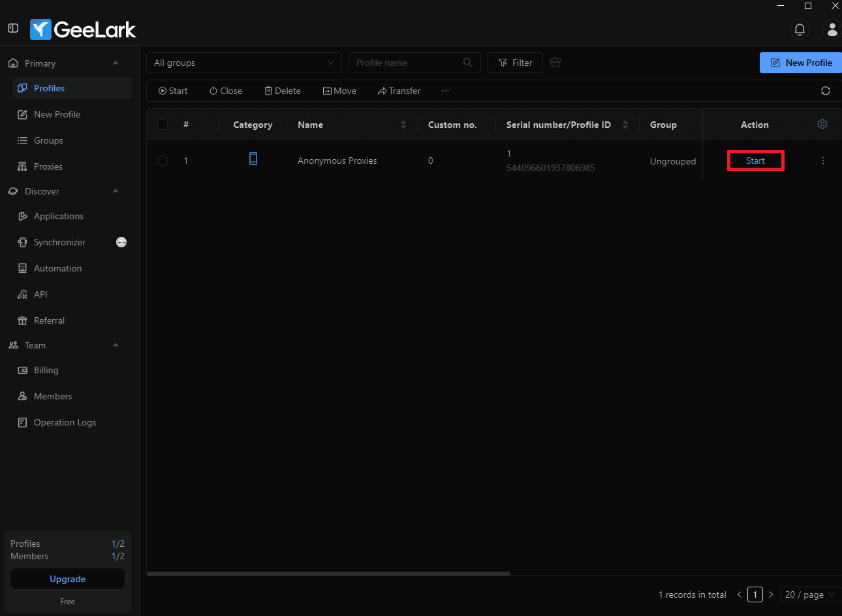Collapse the Discover sidebar section
The image size is (842, 616).
[116, 191]
